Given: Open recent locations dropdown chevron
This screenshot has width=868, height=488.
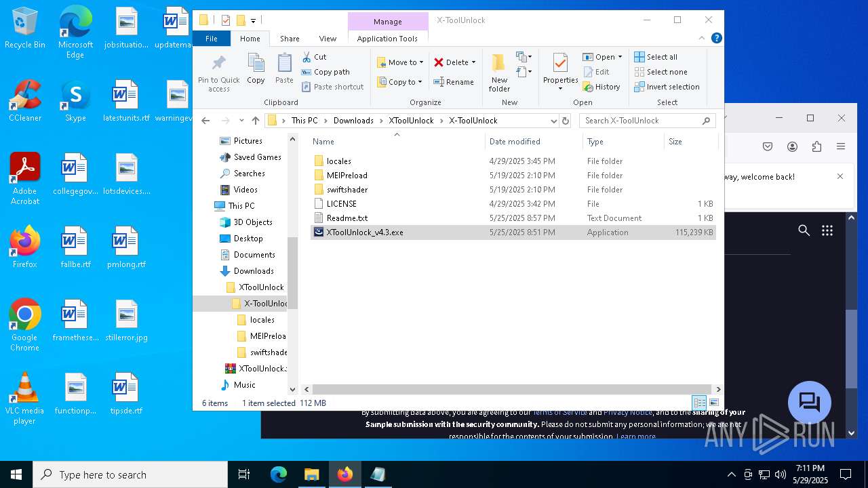Looking at the screenshot, I should (241, 121).
